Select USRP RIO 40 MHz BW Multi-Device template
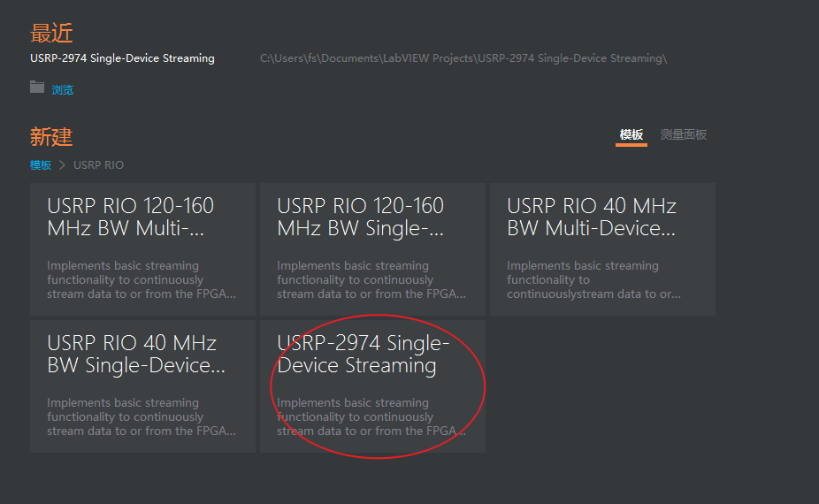The width and height of the screenshot is (819, 504). pyautogui.click(x=602, y=249)
